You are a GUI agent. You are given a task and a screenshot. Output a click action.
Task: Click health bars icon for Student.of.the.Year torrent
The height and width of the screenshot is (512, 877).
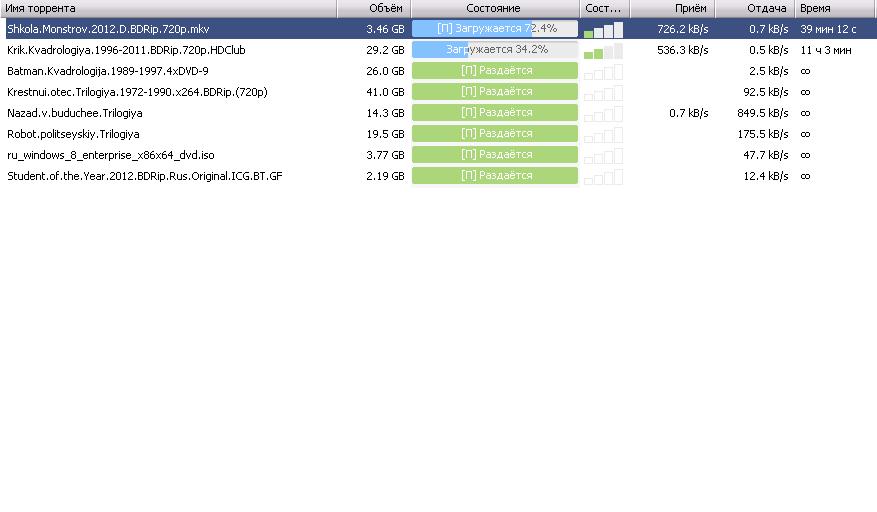click(603, 177)
